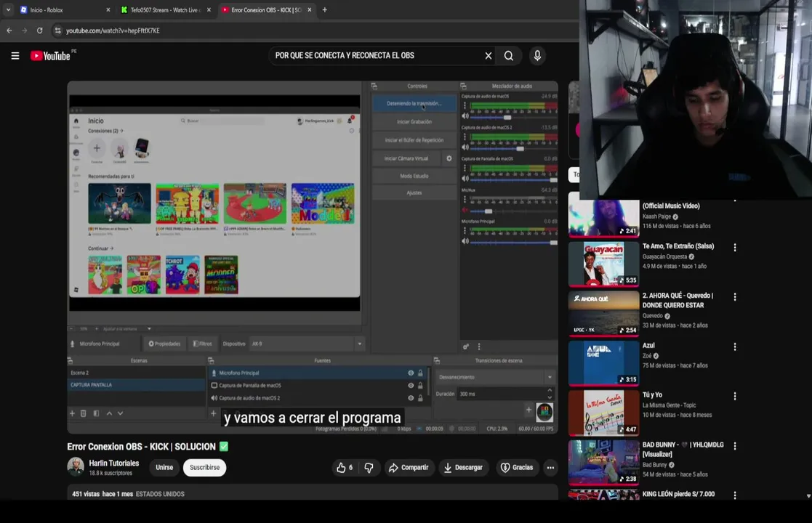Open options for Azul video
Image resolution: width=812 pixels, height=523 pixels.
735,346
